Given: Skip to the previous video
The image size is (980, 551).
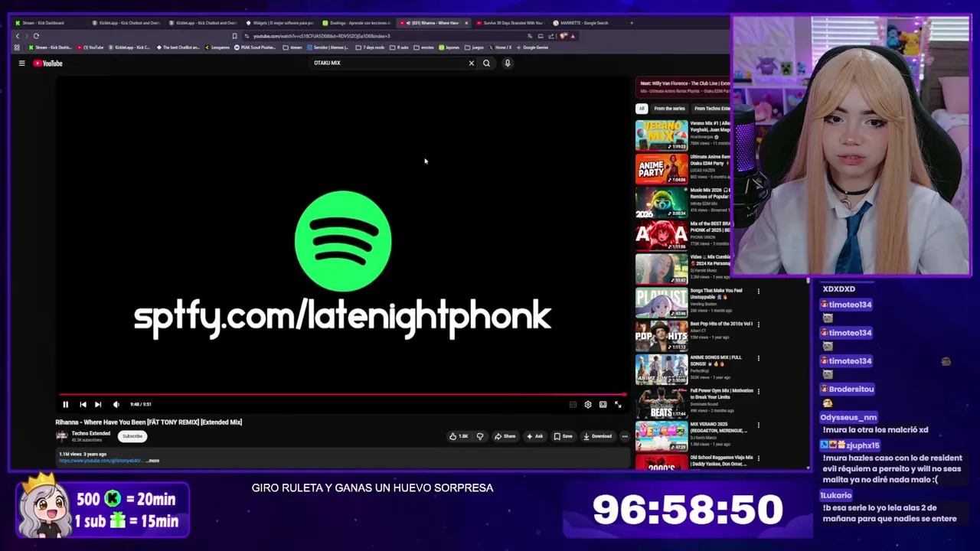Looking at the screenshot, I should [x=83, y=404].
